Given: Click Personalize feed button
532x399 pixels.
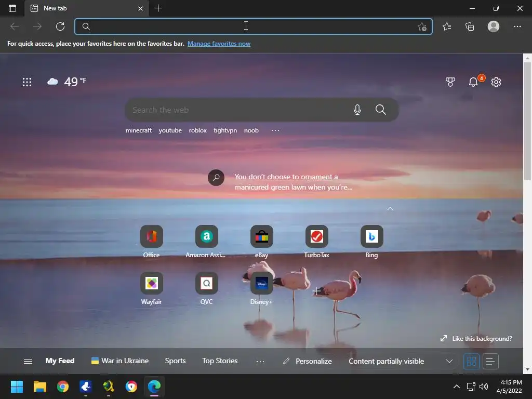Looking at the screenshot, I should click(x=308, y=361).
